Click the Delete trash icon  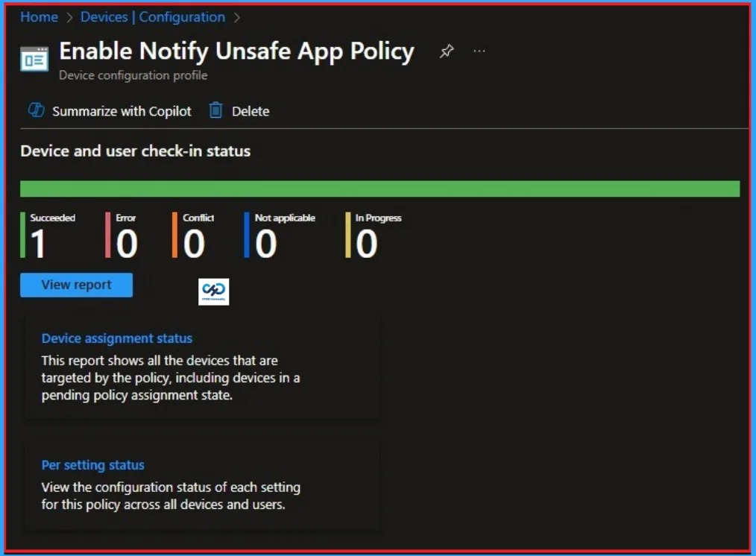point(217,110)
